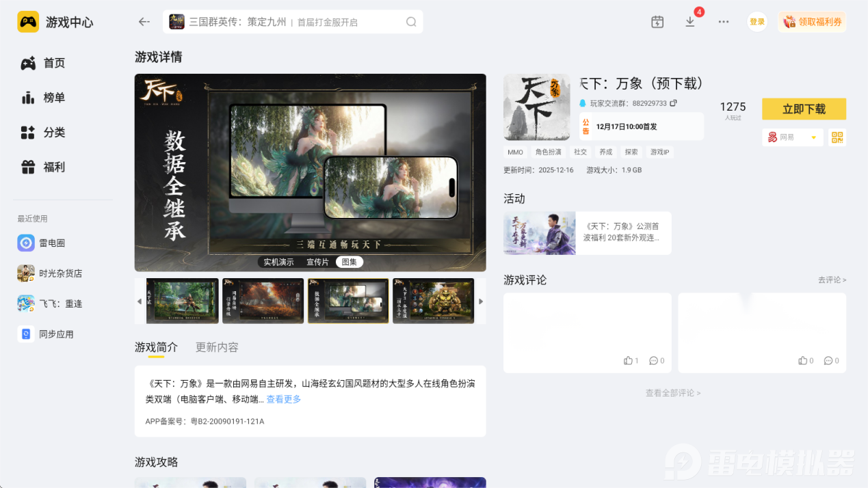Image resolution: width=868 pixels, height=488 pixels.
Task: Click 去评论 to write a review
Action: pos(832,280)
